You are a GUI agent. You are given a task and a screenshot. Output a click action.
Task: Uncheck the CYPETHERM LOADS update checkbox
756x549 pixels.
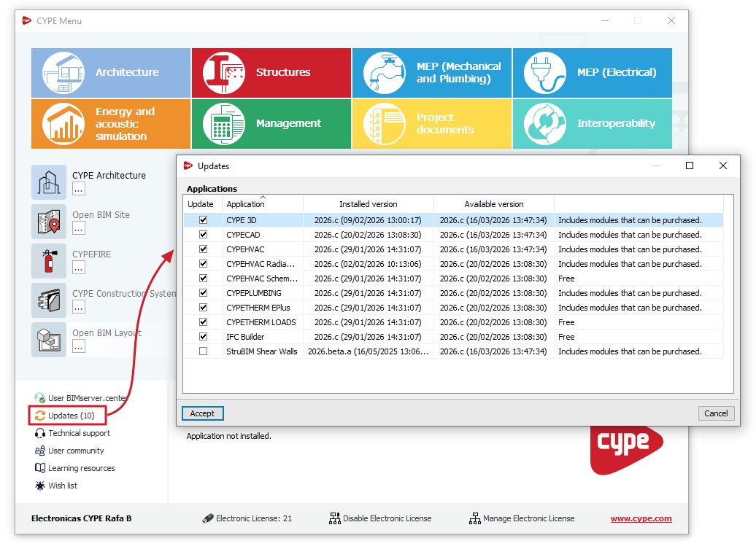pyautogui.click(x=204, y=322)
